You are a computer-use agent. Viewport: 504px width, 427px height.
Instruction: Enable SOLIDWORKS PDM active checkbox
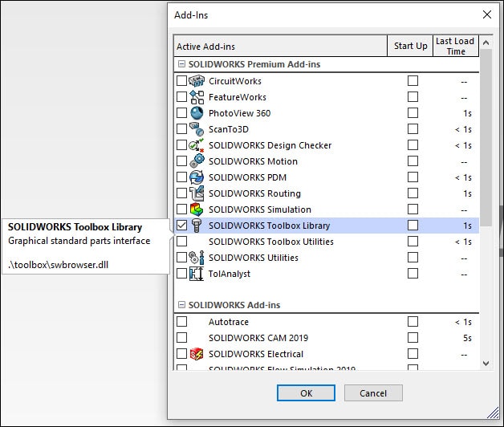coord(181,177)
